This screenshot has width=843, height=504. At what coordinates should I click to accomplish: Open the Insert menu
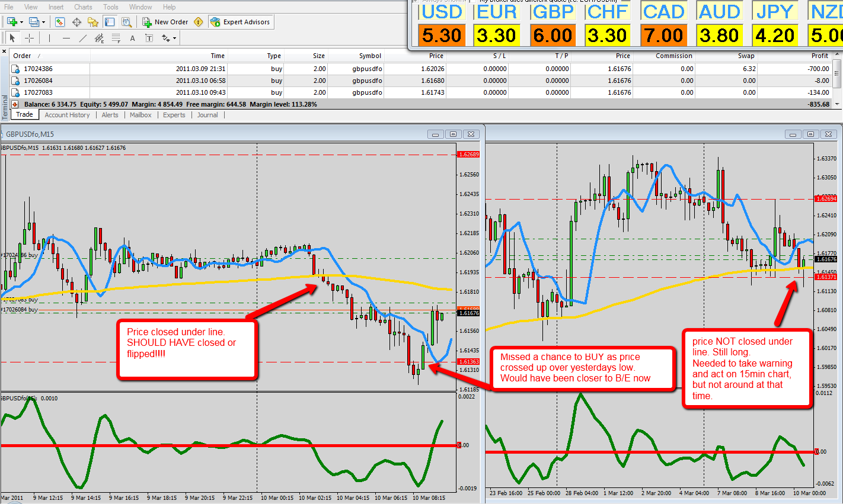pyautogui.click(x=56, y=7)
